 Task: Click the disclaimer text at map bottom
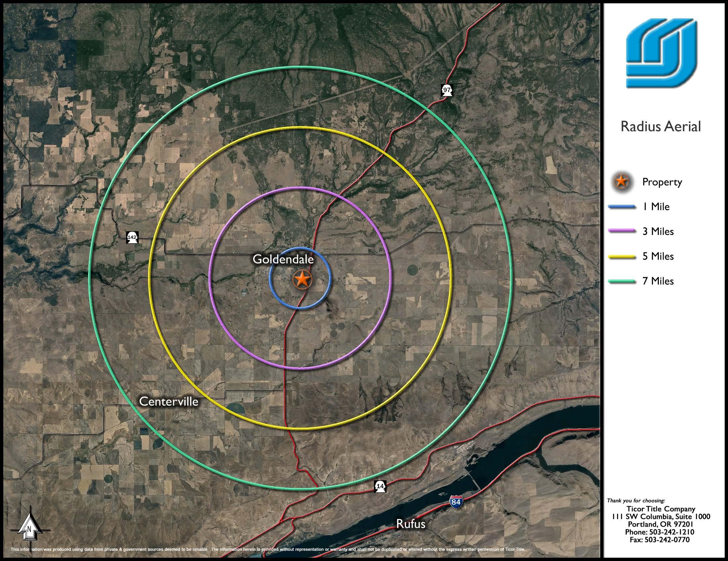[268, 549]
